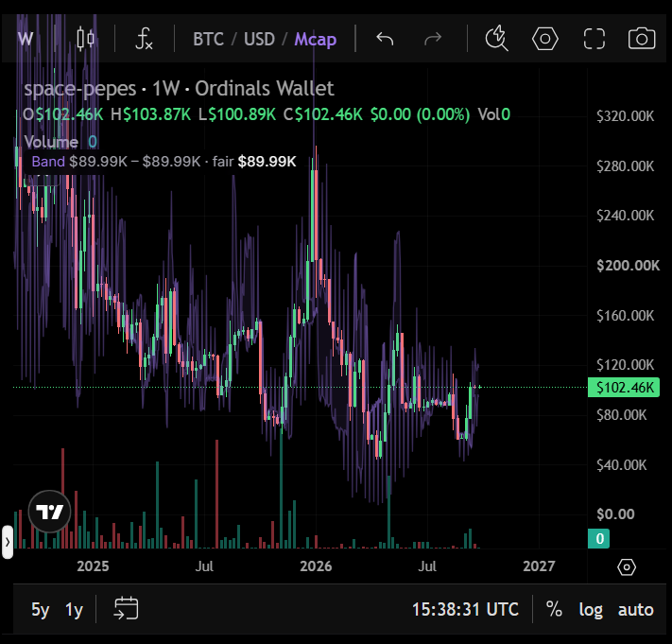Set range to 5y
Screen dimensions: 672x644
point(41,609)
